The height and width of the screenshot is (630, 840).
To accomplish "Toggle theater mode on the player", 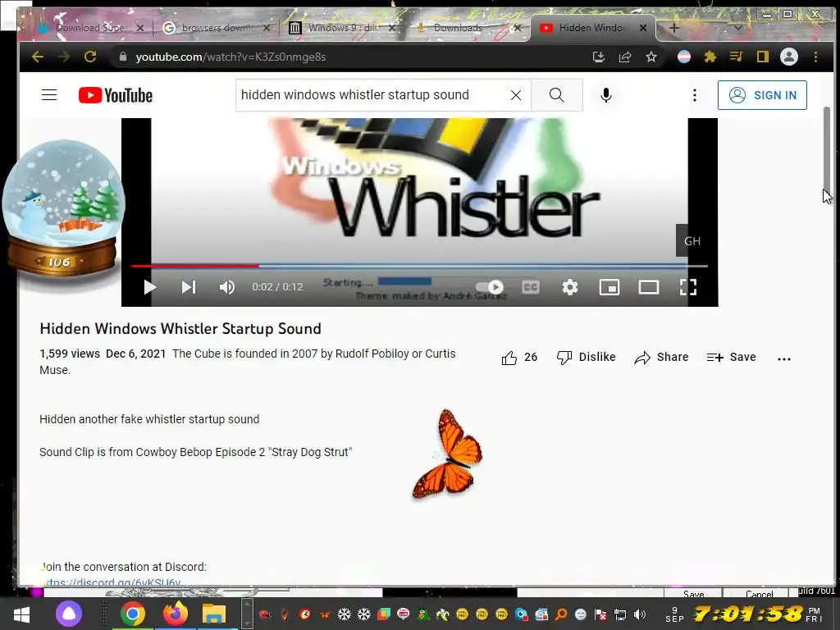I will [649, 288].
